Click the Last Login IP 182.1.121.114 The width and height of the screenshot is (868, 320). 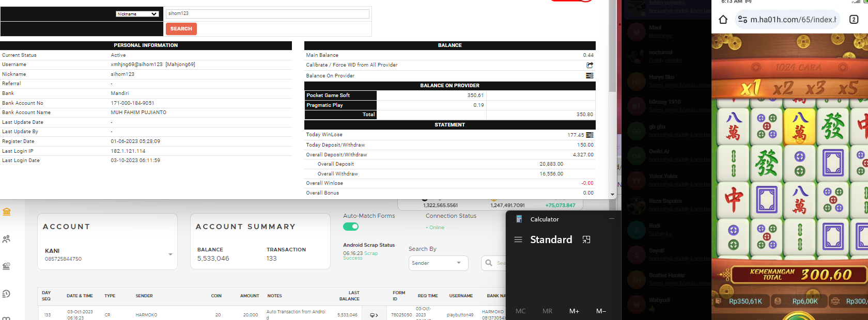coord(128,151)
